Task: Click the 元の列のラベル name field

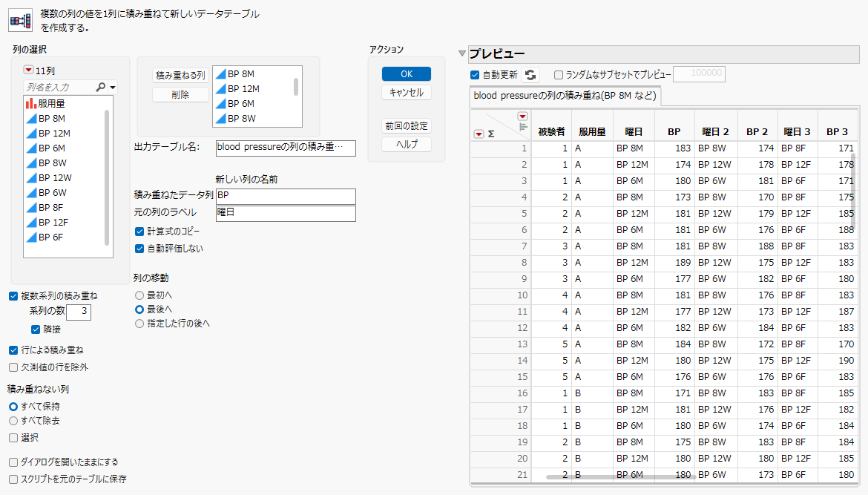Action: [x=286, y=213]
